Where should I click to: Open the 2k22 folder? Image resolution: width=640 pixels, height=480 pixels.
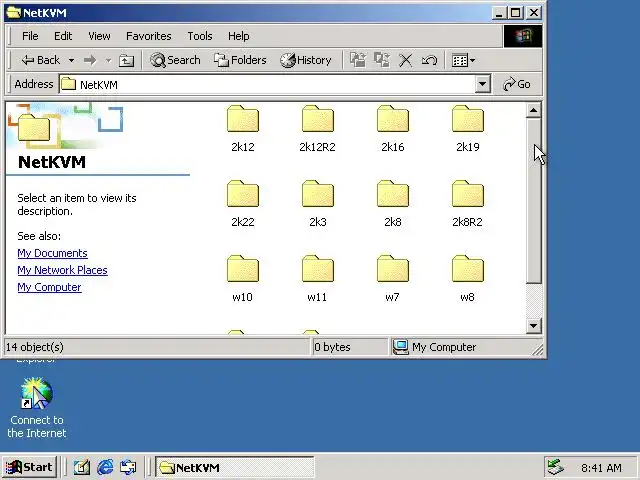[x=243, y=204]
